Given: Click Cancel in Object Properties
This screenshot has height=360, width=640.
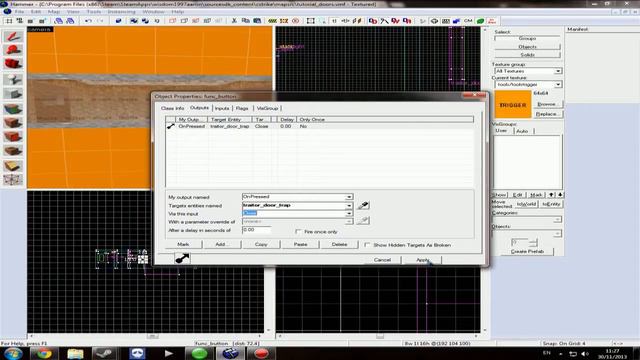Looking at the screenshot, I should pyautogui.click(x=382, y=260).
